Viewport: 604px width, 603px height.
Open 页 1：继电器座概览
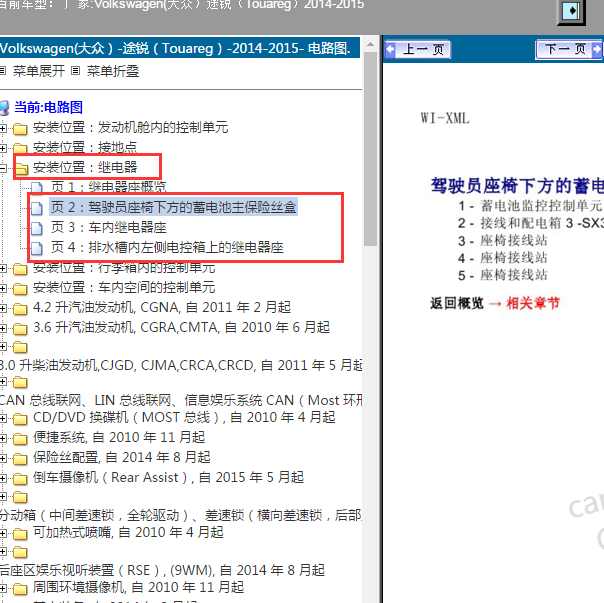tap(109, 187)
